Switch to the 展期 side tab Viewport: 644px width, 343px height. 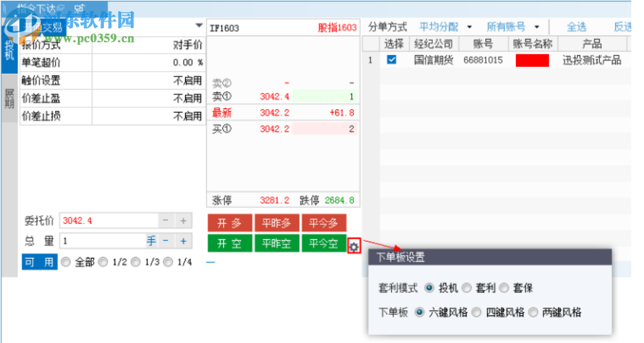[9, 98]
